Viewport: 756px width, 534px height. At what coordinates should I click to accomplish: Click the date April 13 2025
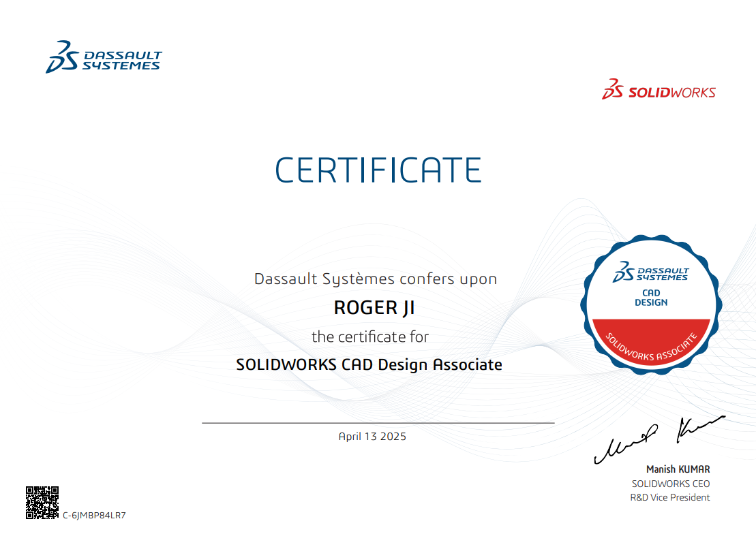[372, 436]
